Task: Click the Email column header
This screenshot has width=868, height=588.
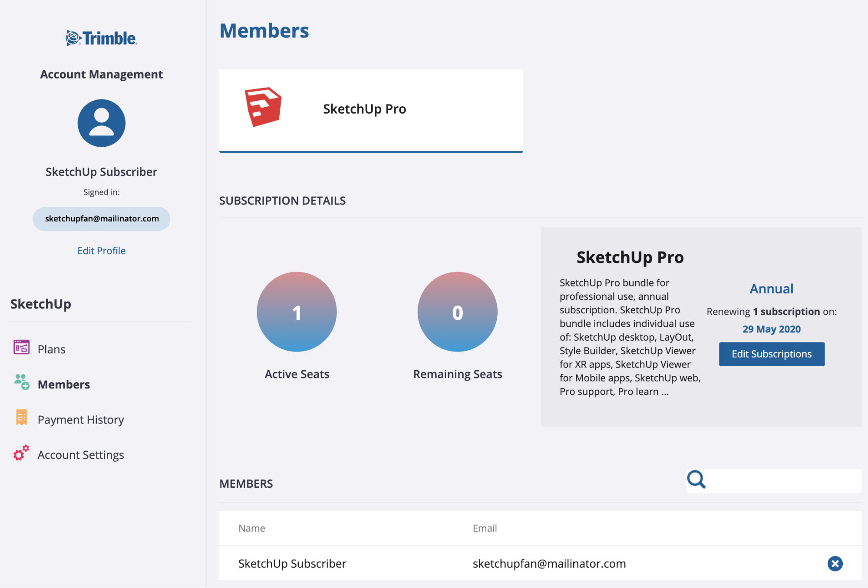Action: pos(485,528)
